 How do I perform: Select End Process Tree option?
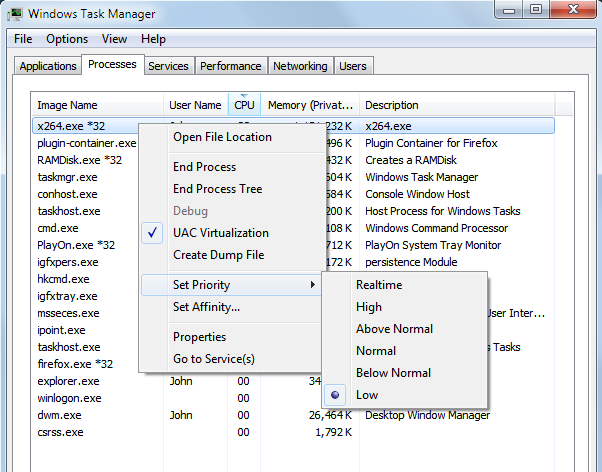[x=217, y=189]
